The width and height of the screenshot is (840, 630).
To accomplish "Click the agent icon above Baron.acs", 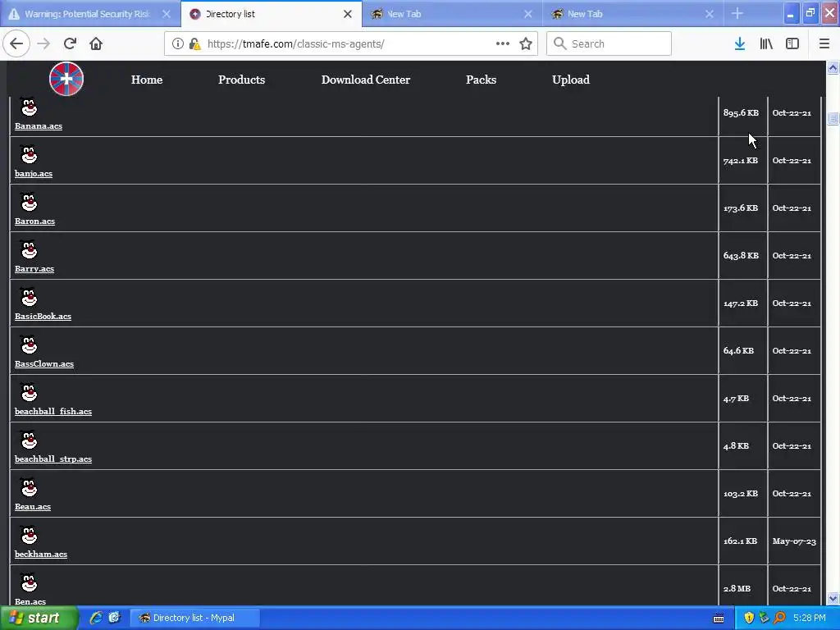I will click(29, 202).
